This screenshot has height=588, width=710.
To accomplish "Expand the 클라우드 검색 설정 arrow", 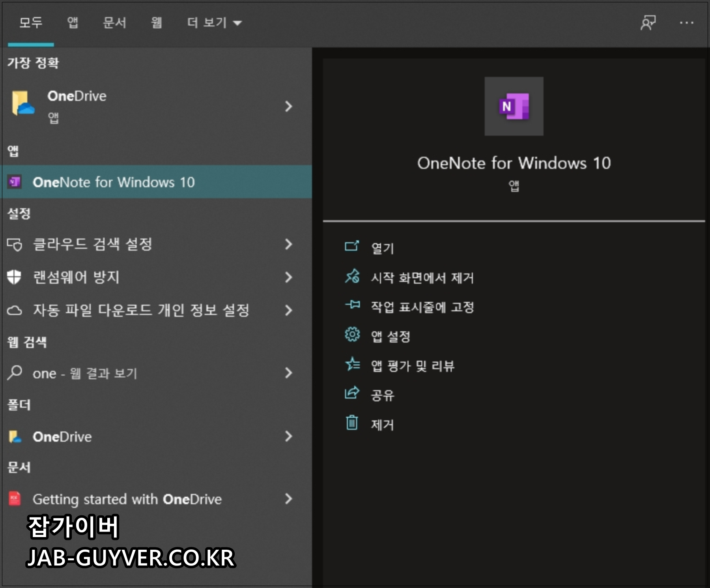I will (x=288, y=244).
